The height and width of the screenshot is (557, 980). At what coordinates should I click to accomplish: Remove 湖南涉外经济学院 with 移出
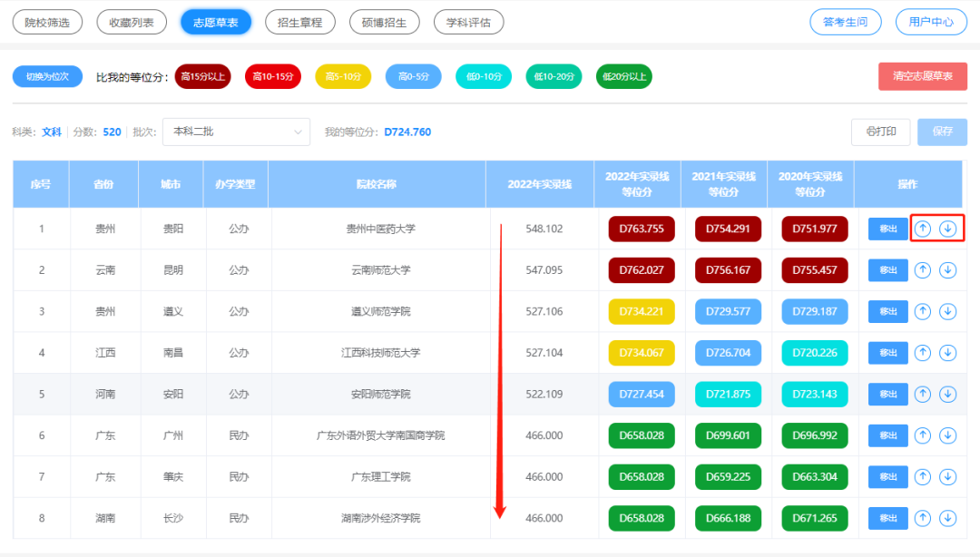(x=888, y=518)
